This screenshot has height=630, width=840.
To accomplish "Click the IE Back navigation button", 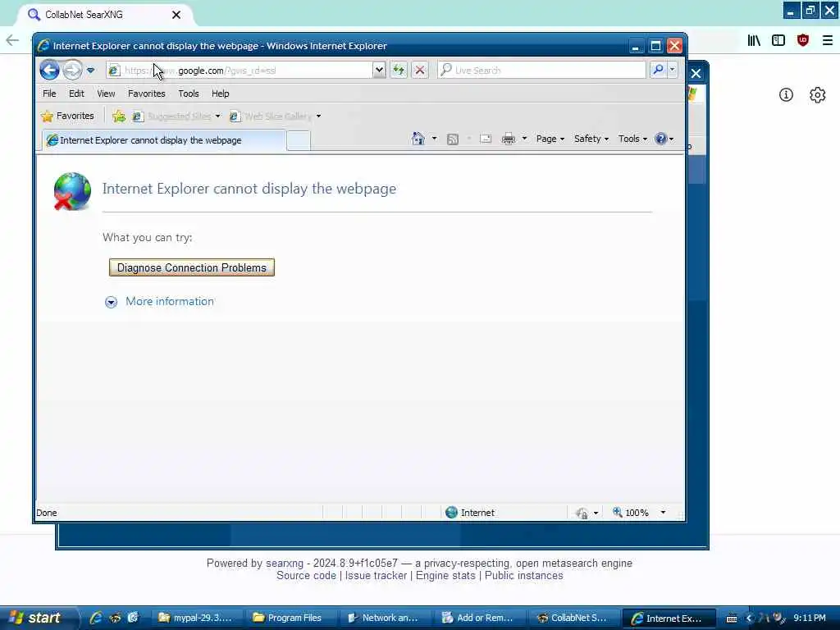I will [x=49, y=71].
